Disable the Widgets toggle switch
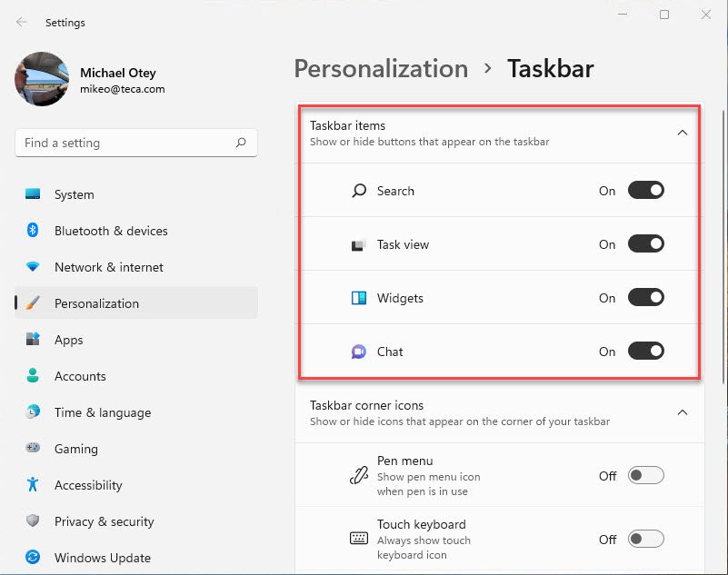Viewport: 728px width, 575px height. tap(646, 297)
